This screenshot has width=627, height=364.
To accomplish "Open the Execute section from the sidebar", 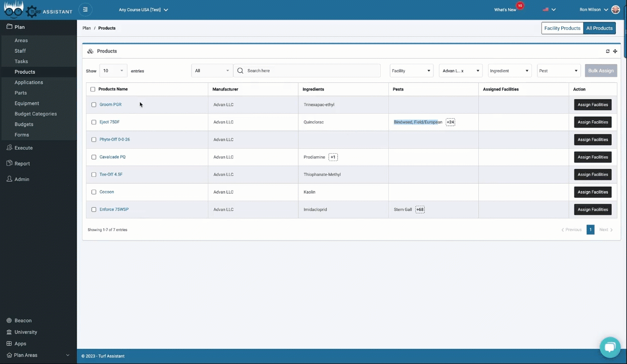I will coord(23,148).
